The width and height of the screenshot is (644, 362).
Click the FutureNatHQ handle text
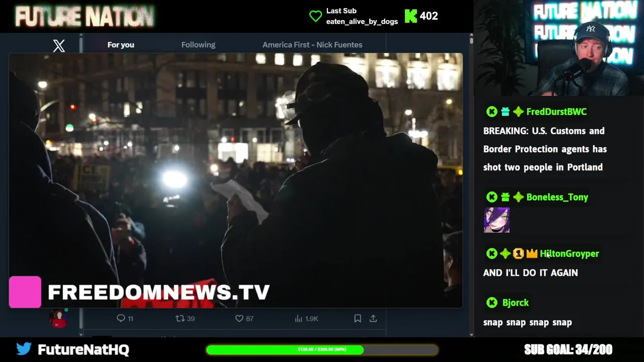pos(84,349)
